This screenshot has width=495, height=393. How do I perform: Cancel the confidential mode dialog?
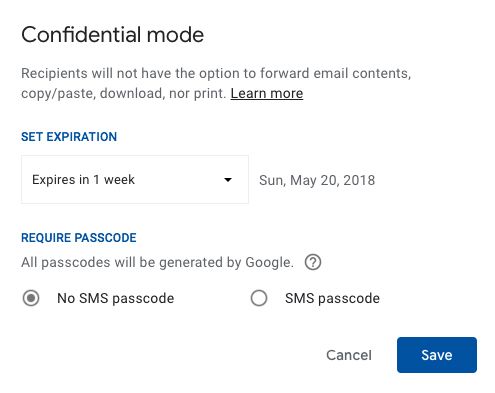(x=349, y=355)
